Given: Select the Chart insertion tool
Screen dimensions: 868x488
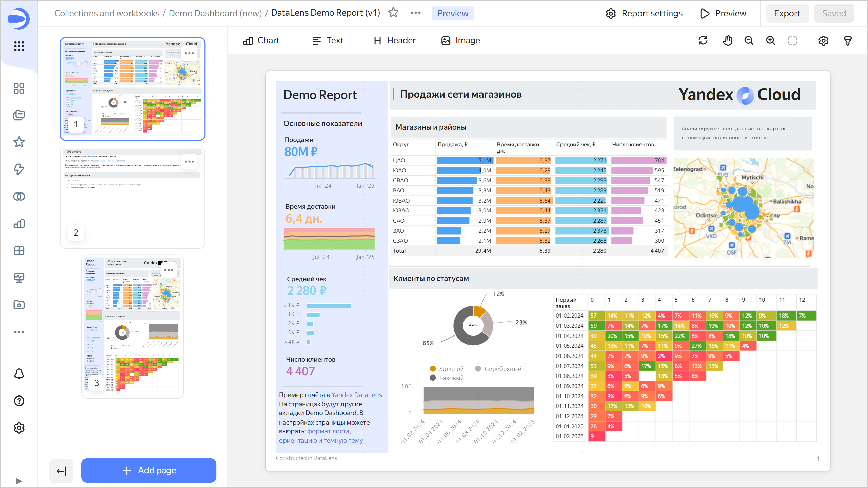Looking at the screenshot, I should [261, 40].
